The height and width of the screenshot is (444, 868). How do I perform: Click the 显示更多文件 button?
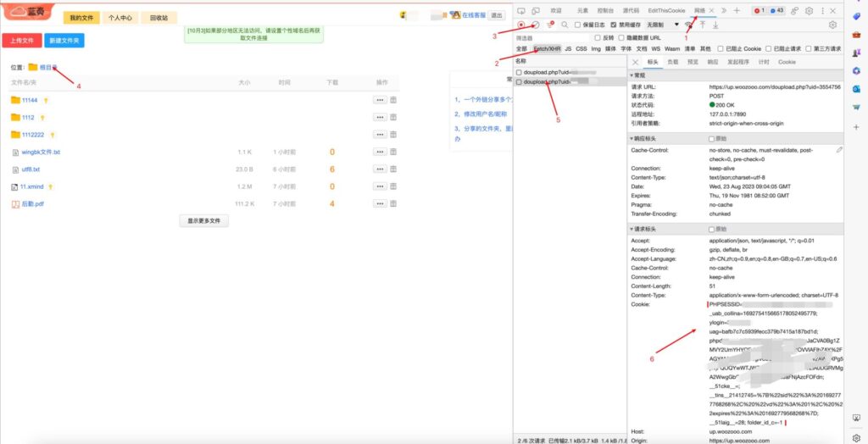tap(203, 220)
